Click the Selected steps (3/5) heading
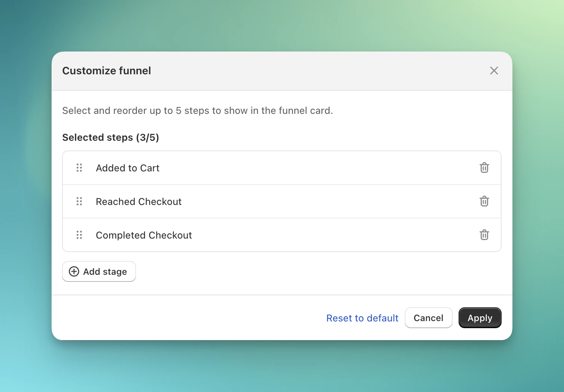Image resolution: width=564 pixels, height=392 pixels. click(x=111, y=137)
